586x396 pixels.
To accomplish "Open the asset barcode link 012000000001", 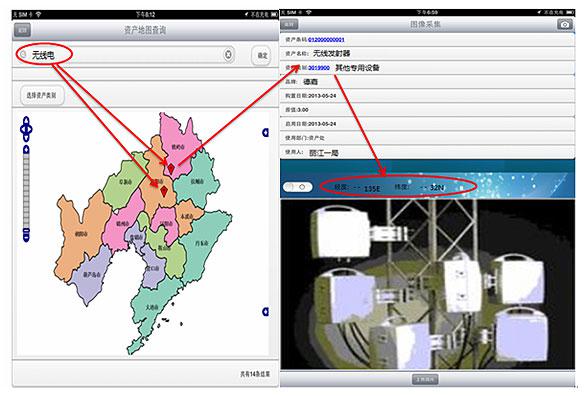I will [326, 40].
